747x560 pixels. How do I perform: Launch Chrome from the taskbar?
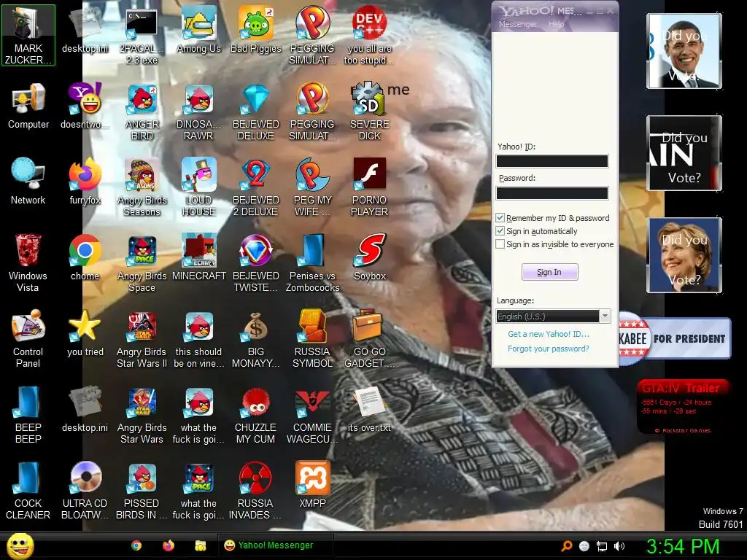(136, 545)
